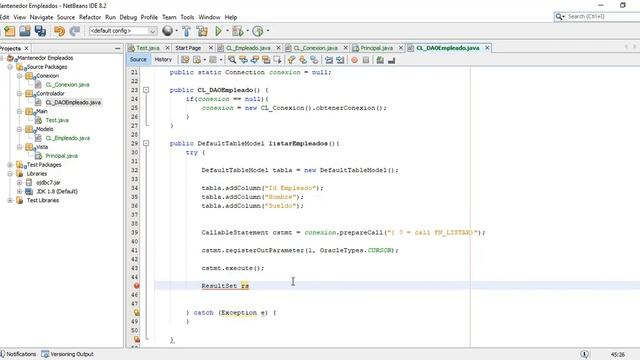Click the Build Project hammer icon

tap(187, 31)
